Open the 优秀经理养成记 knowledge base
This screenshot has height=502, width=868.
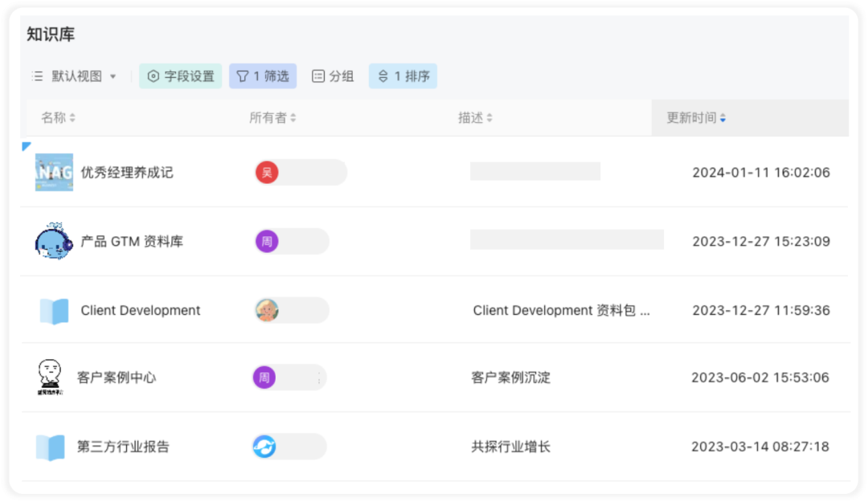[127, 173]
